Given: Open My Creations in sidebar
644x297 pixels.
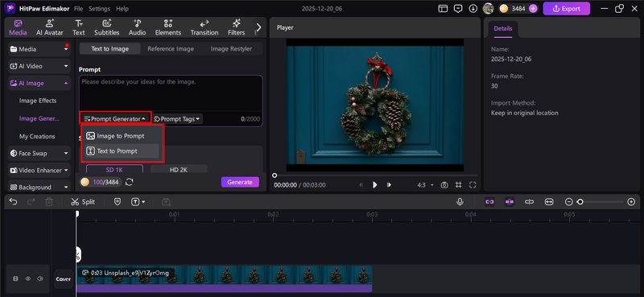Looking at the screenshot, I should tap(37, 136).
